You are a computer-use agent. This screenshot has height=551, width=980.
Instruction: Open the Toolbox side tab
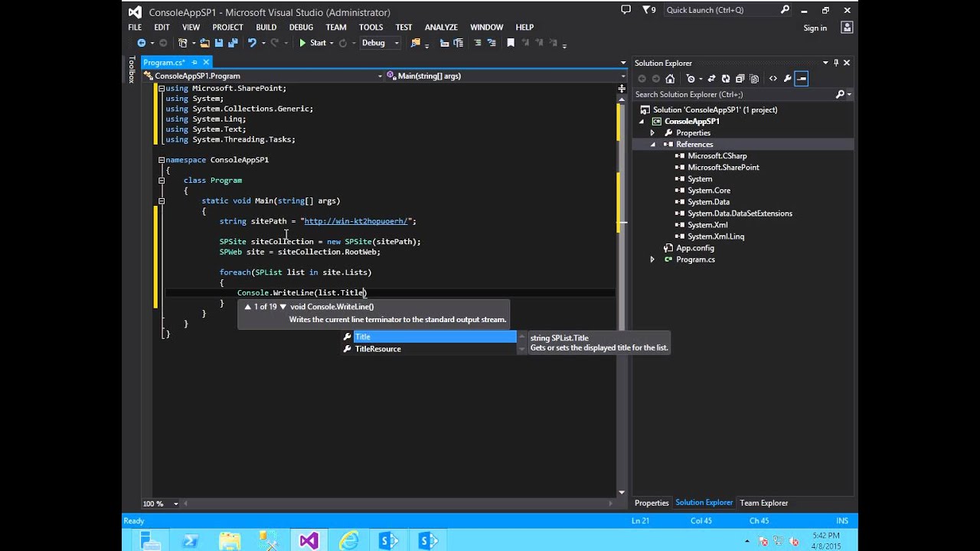tap(131, 70)
